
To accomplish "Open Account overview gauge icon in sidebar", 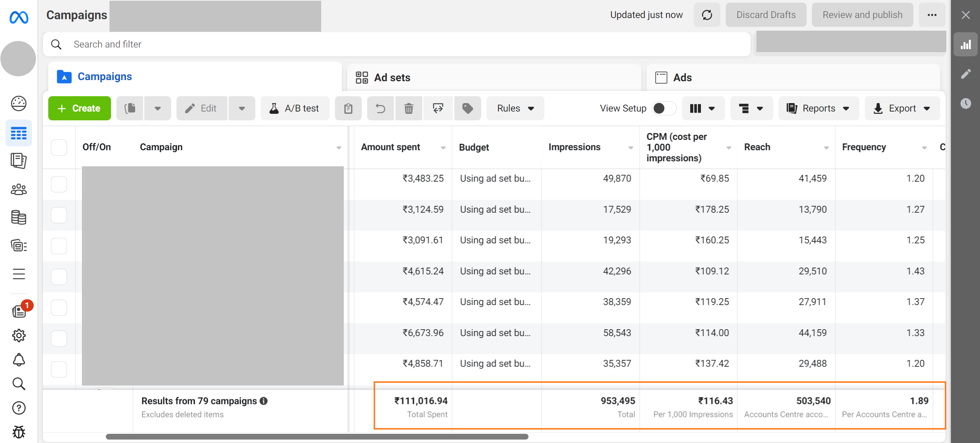I will (x=18, y=103).
